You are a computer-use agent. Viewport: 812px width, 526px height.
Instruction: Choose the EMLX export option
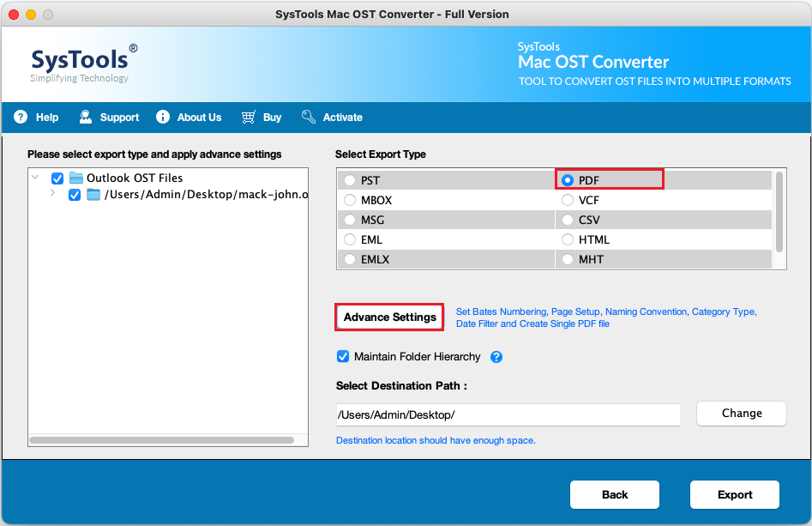350,259
